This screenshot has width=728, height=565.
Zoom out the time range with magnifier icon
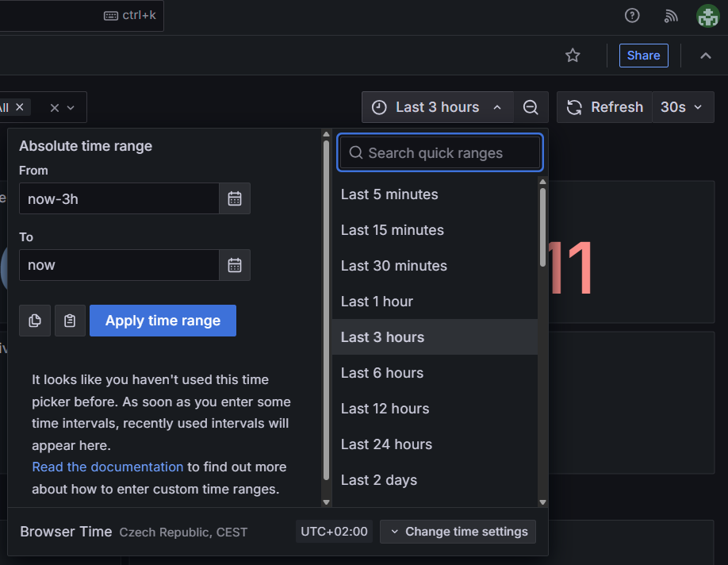click(x=531, y=106)
